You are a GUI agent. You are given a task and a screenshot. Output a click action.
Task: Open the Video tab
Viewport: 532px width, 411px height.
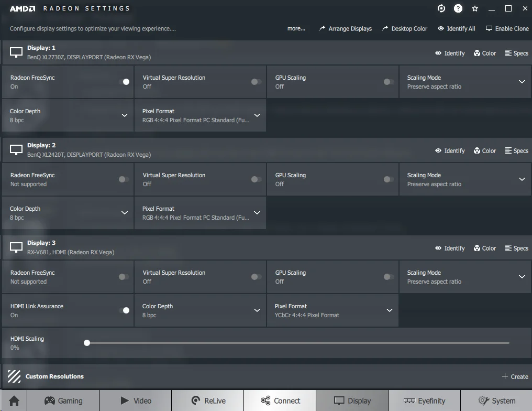tap(136, 401)
